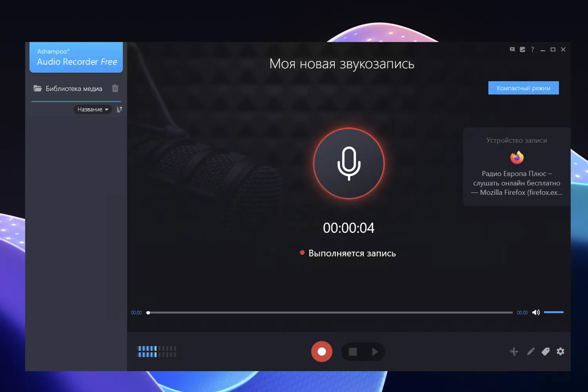This screenshot has width=588, height=392.
Task: Click the play triangle button
Action: 375,352
